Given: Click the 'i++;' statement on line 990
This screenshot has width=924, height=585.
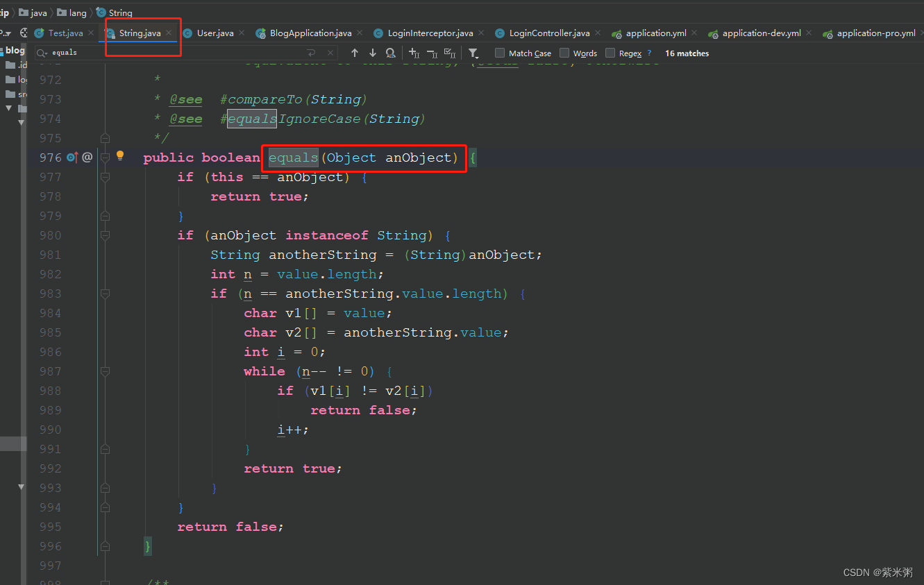Looking at the screenshot, I should point(293,430).
